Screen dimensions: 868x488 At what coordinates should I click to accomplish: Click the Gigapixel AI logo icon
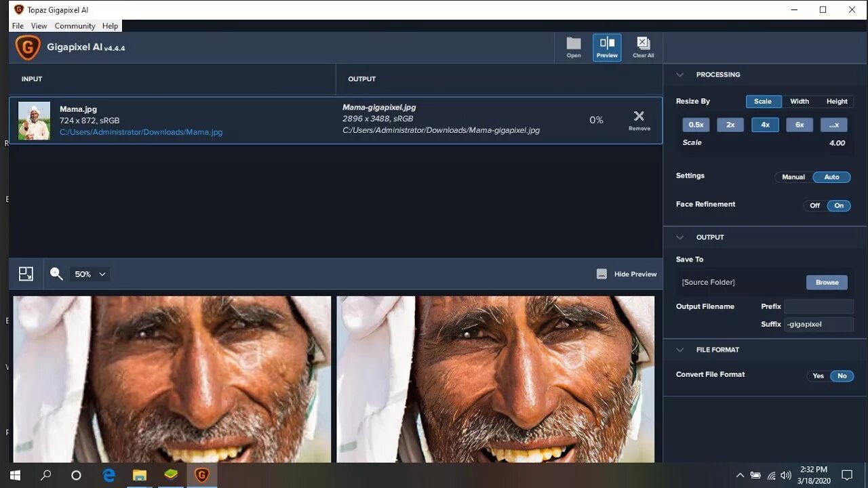point(28,47)
